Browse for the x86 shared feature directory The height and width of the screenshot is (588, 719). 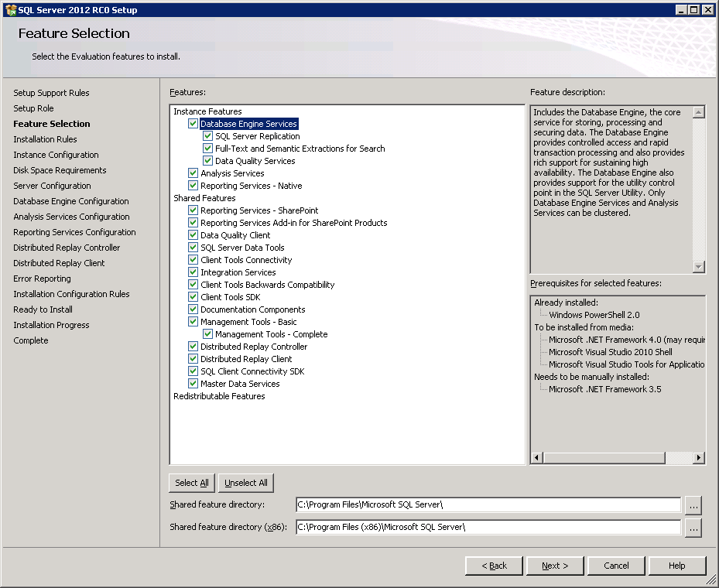coord(693,528)
